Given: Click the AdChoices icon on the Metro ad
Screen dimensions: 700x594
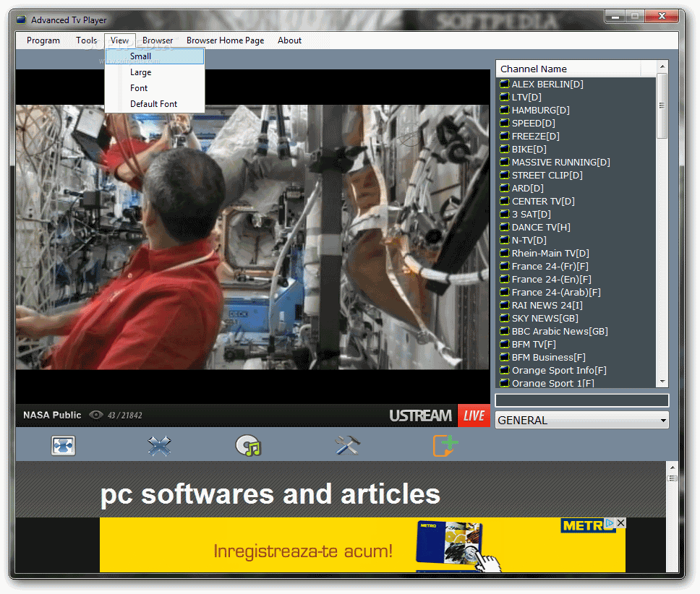Looking at the screenshot, I should click(610, 522).
